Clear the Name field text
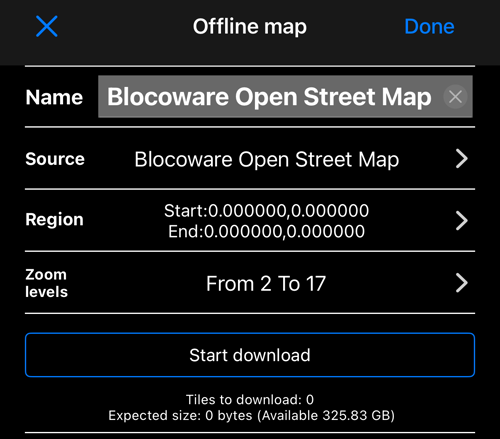 click(455, 97)
